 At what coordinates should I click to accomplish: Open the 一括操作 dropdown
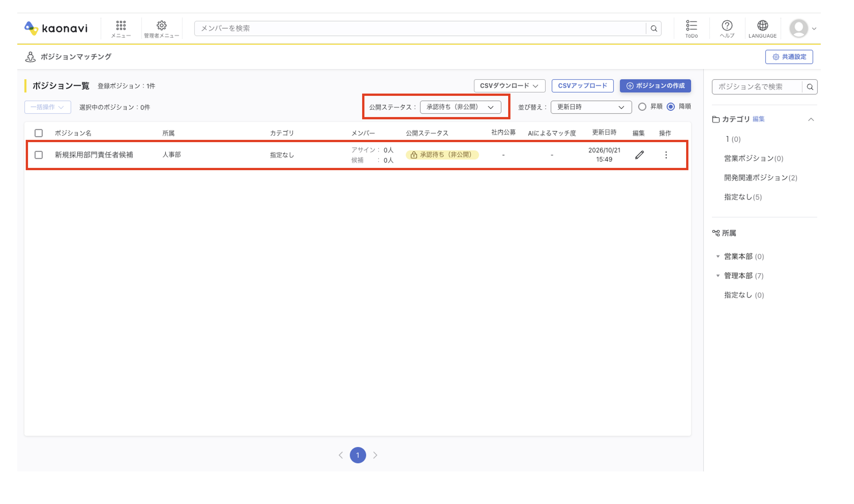click(48, 107)
